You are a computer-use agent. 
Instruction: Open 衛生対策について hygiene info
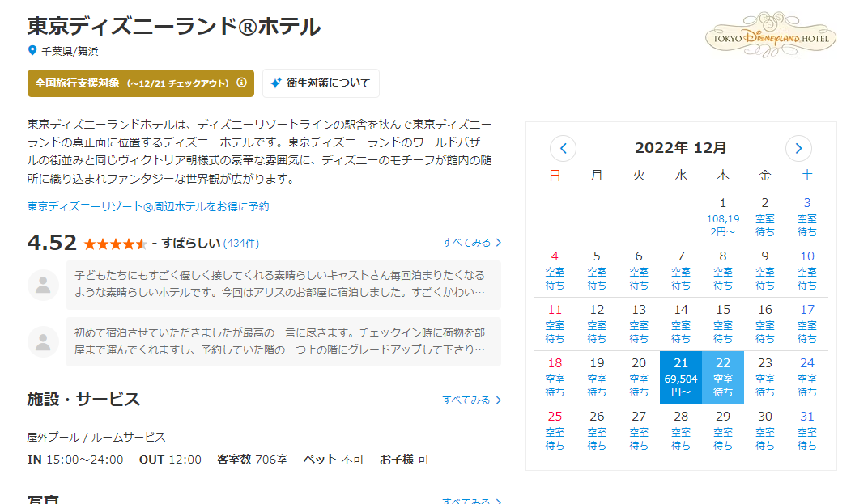click(321, 83)
